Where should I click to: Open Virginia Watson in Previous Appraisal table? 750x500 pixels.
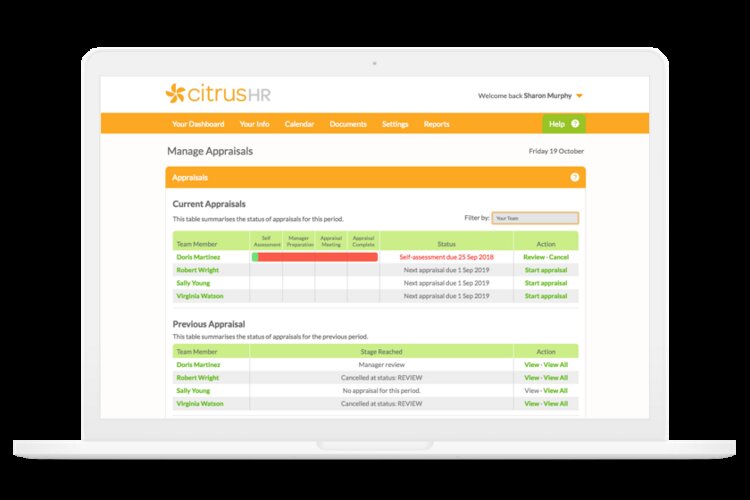pyautogui.click(x=201, y=403)
